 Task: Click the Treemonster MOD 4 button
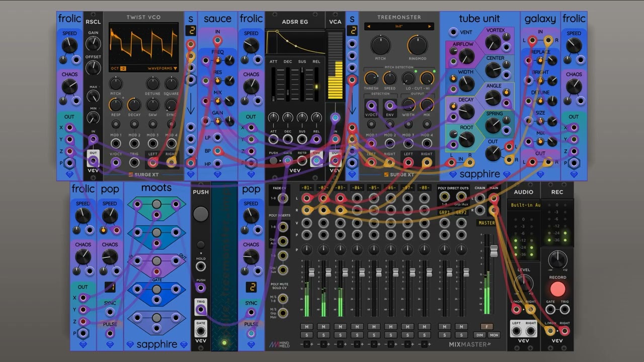pos(427,124)
